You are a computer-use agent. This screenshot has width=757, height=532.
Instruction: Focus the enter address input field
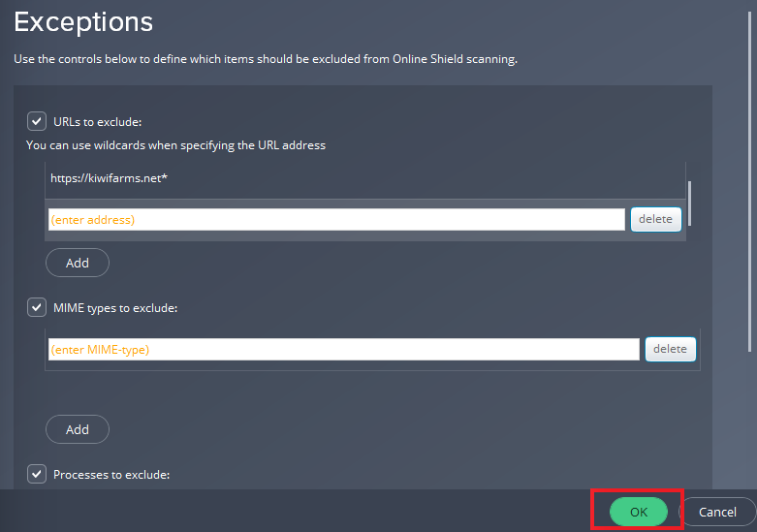(336, 220)
